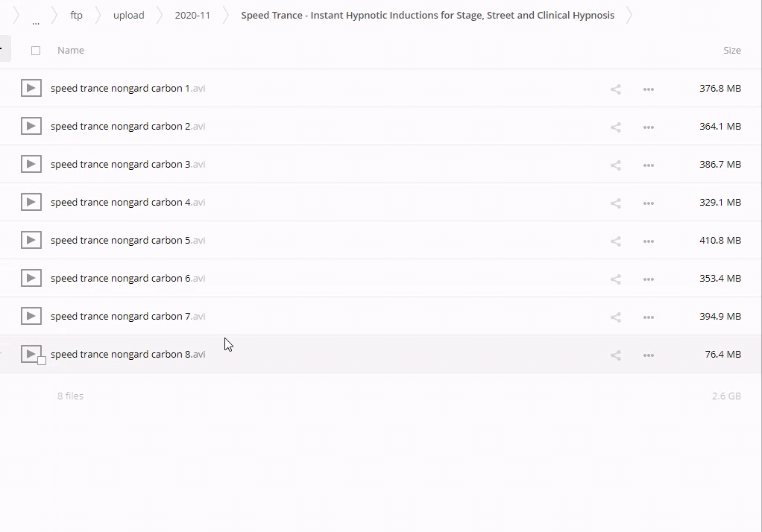Go to the upload folder in breadcrumb
Viewport: 762px width, 532px height.
pyautogui.click(x=128, y=15)
